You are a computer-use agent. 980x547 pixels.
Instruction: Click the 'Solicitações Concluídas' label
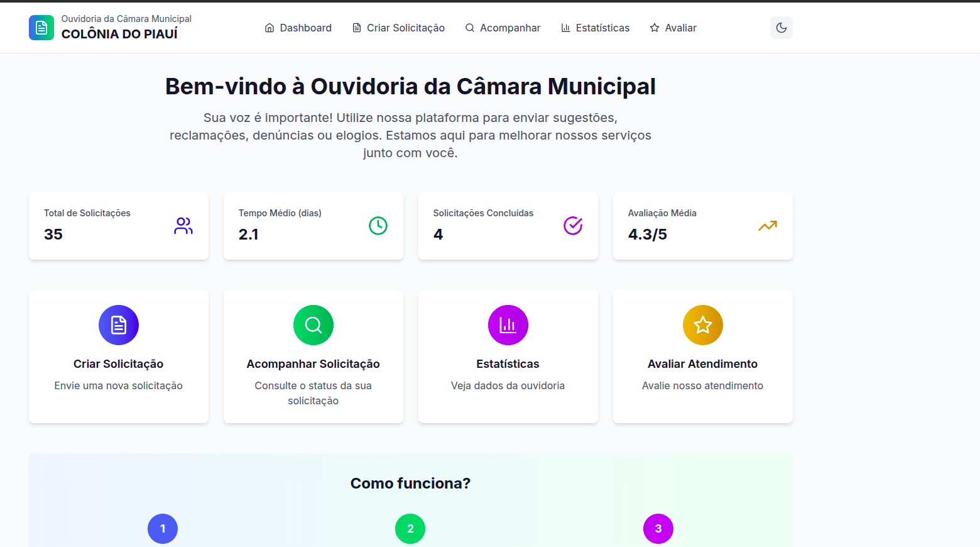(484, 213)
